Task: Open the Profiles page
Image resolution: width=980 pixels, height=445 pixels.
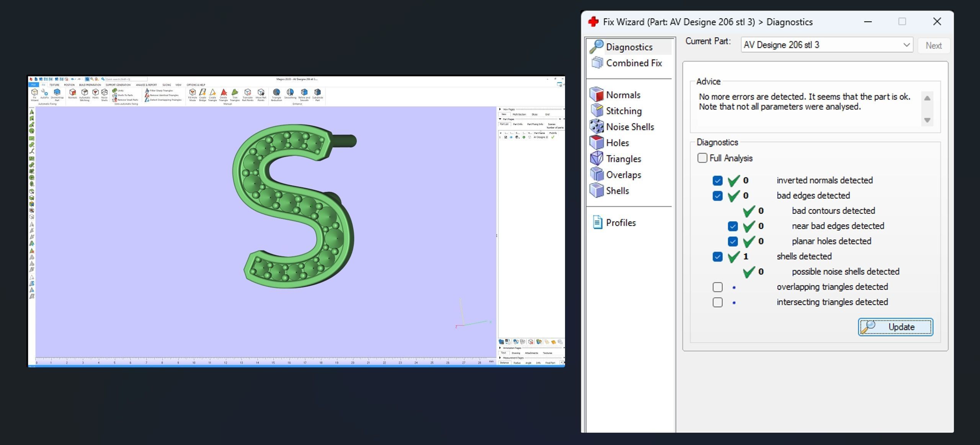Action: pyautogui.click(x=620, y=223)
